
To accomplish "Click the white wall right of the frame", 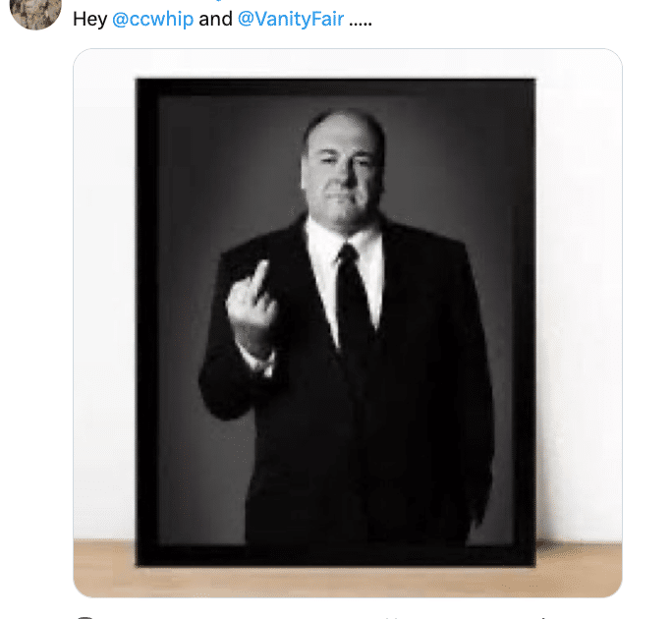I will (x=578, y=295).
